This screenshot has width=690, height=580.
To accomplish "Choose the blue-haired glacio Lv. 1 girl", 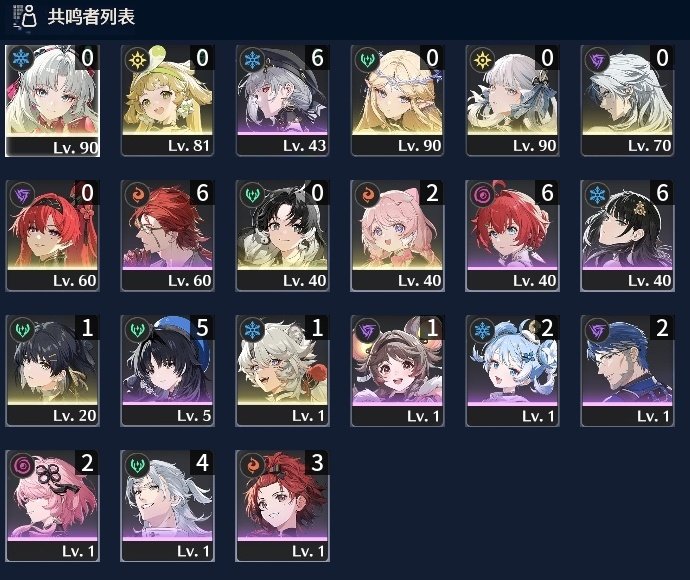I will tap(512, 371).
